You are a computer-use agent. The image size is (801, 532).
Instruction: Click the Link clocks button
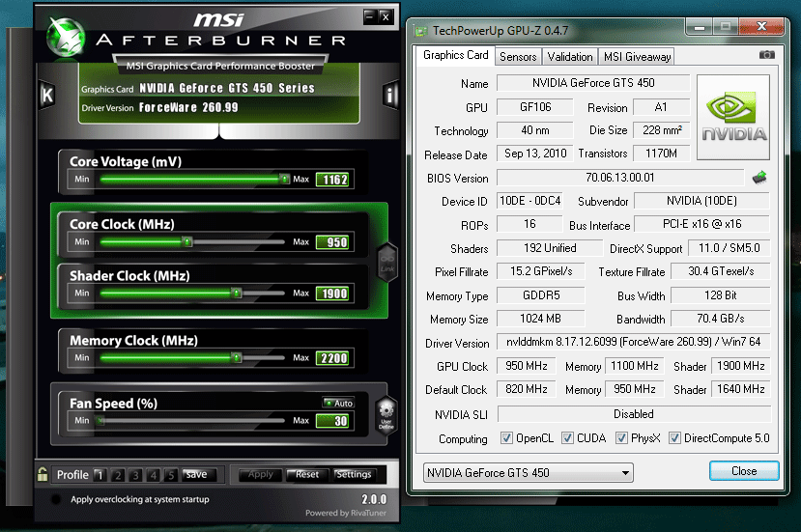click(x=386, y=259)
